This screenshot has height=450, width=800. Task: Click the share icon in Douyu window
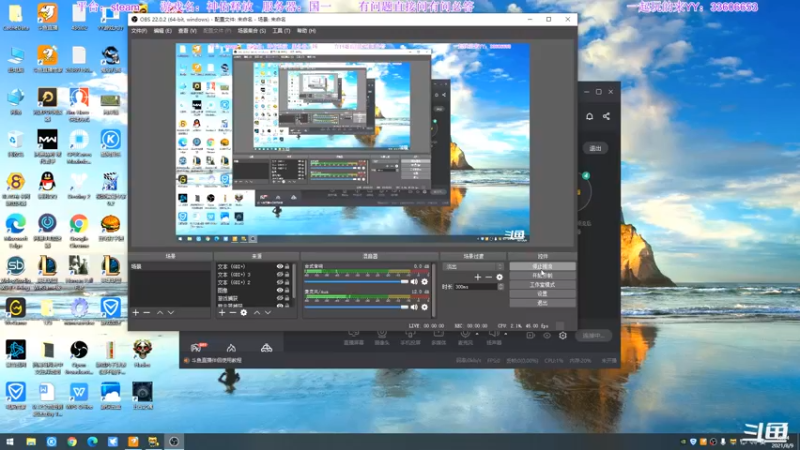pos(606,116)
